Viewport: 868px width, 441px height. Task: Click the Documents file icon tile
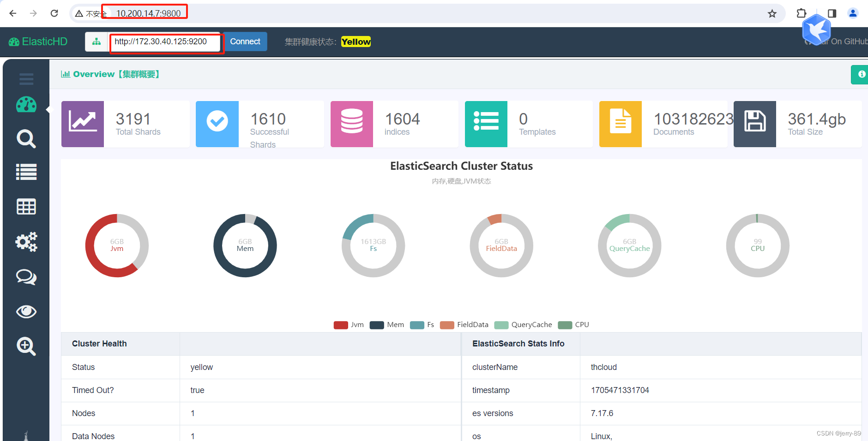pyautogui.click(x=621, y=124)
